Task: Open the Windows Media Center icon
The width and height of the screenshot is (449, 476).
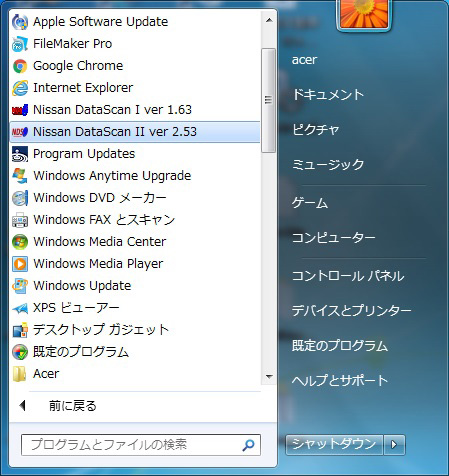Action: [x=20, y=242]
